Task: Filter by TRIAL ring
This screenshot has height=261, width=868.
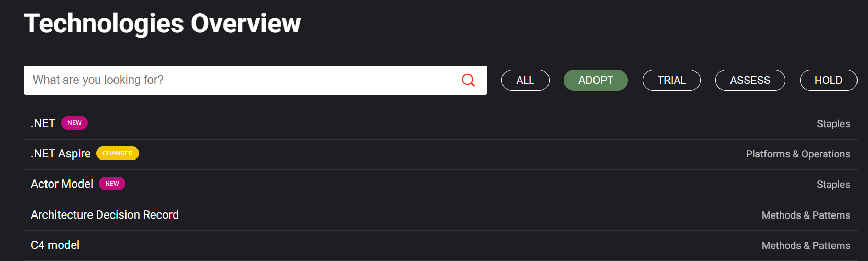Action: pos(671,80)
